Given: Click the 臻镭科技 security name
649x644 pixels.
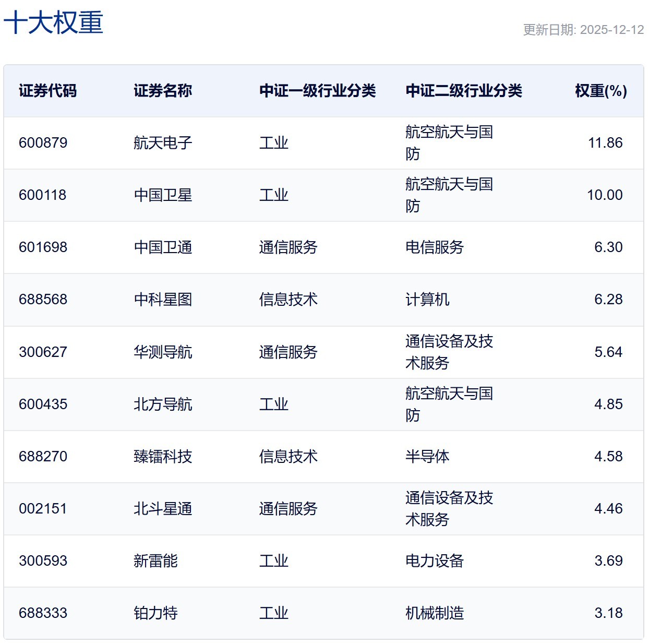Looking at the screenshot, I should point(162,456).
